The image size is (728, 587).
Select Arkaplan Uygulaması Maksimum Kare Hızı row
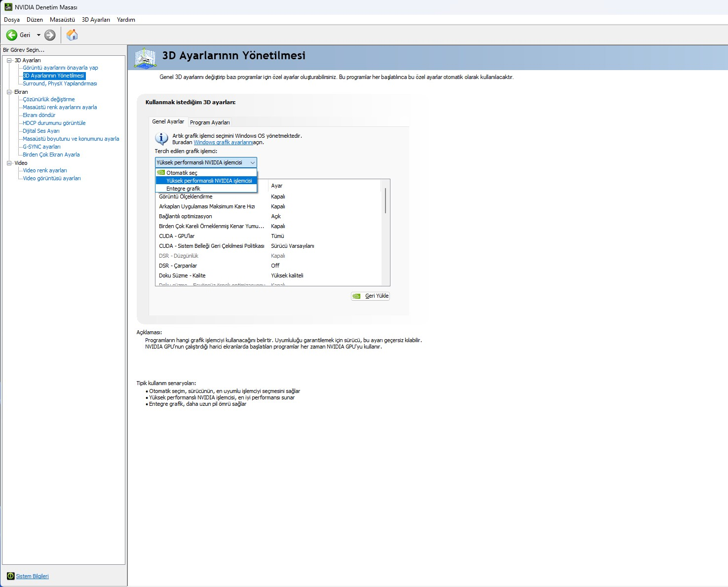point(268,206)
